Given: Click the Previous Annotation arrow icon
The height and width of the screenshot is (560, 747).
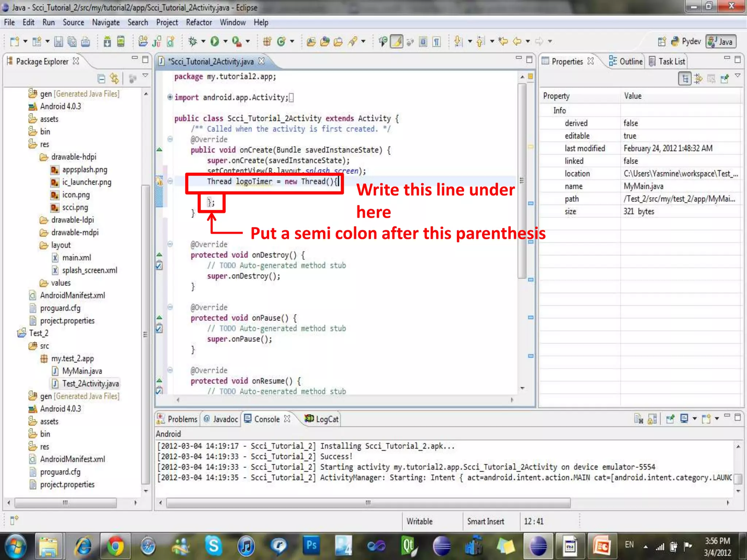Looking at the screenshot, I should (x=481, y=42).
